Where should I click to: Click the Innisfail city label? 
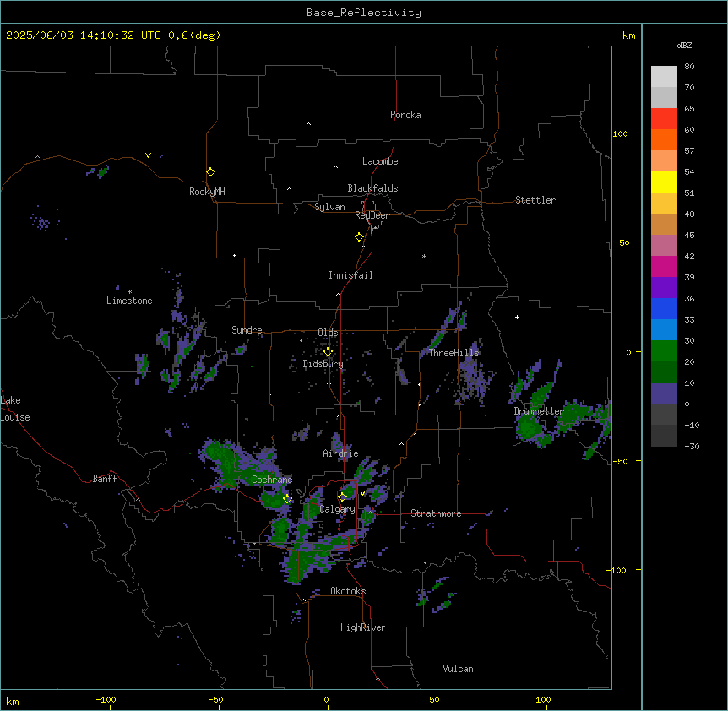pos(350,275)
